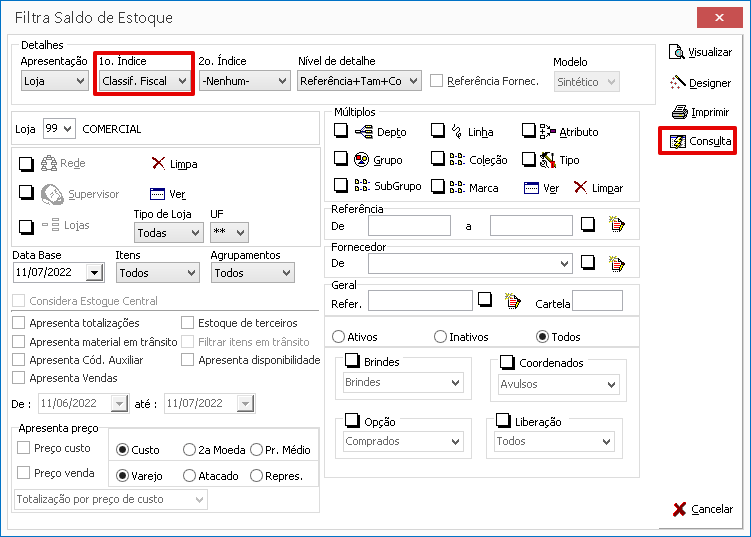Click the Rede network icon
The width and height of the screenshot is (751, 537).
click(x=49, y=163)
